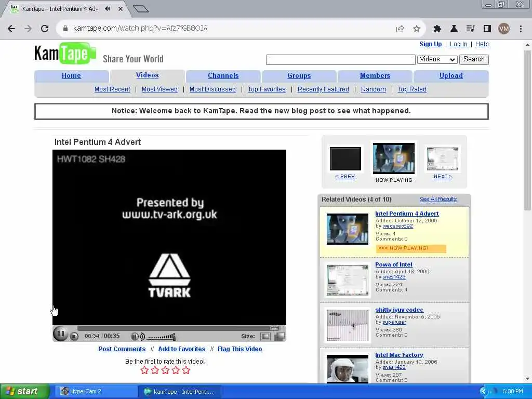Image resolution: width=532 pixels, height=399 pixels.
Task: Bookmark this page with star icon
Action: [417, 29]
